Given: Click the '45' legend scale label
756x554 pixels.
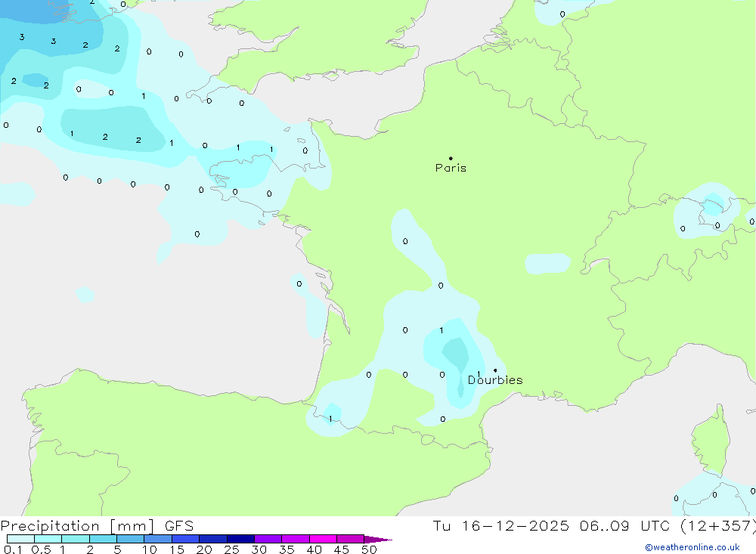Looking at the screenshot, I should click(x=342, y=549).
